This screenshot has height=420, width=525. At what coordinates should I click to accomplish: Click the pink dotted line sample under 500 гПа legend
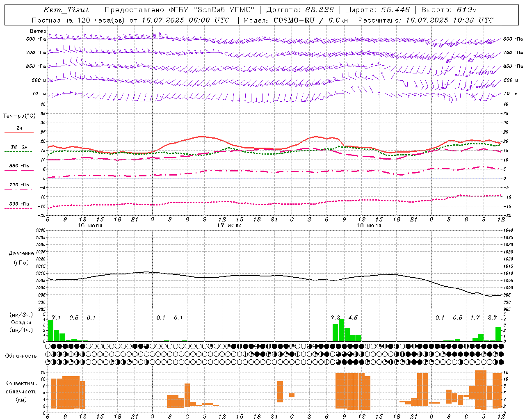point(19,208)
